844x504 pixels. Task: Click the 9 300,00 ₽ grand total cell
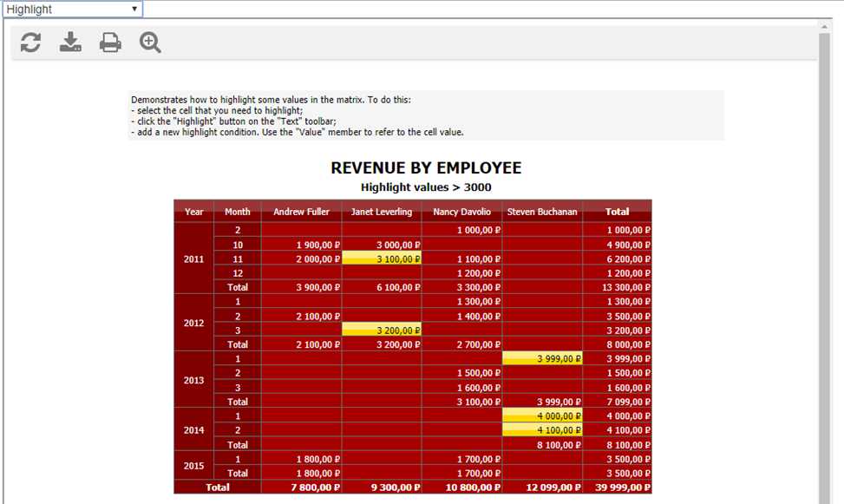[x=382, y=487]
